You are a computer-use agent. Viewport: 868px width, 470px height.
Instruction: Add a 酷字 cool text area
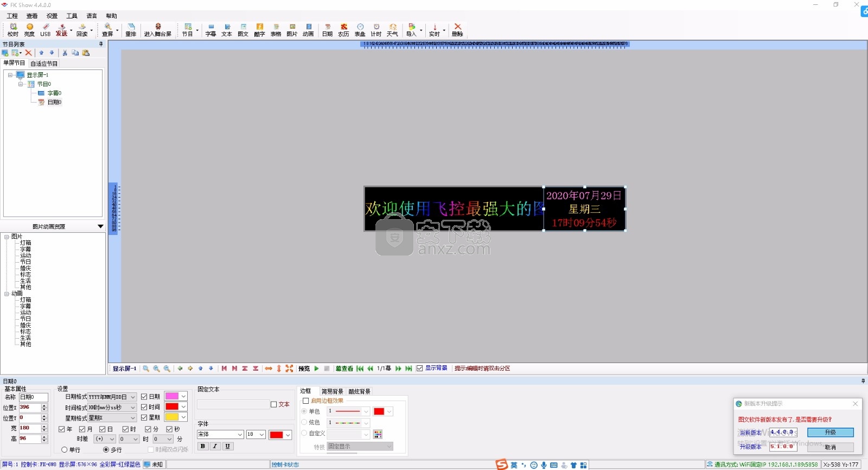point(259,30)
